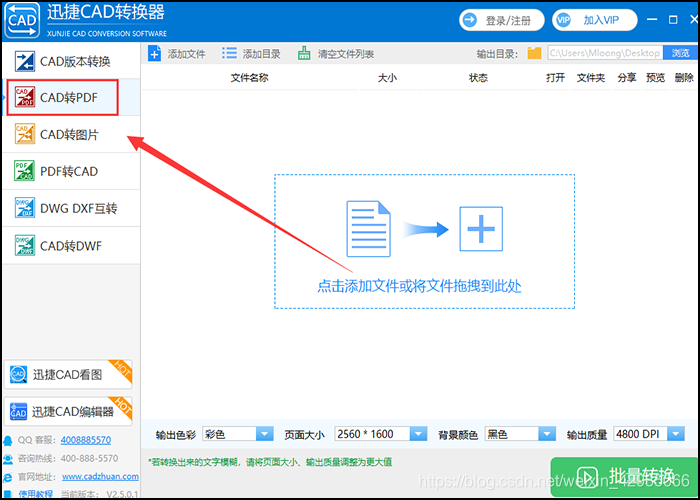700x500 pixels.
Task: Click the CAD logo icon in title bar
Action: pyautogui.click(x=22, y=20)
